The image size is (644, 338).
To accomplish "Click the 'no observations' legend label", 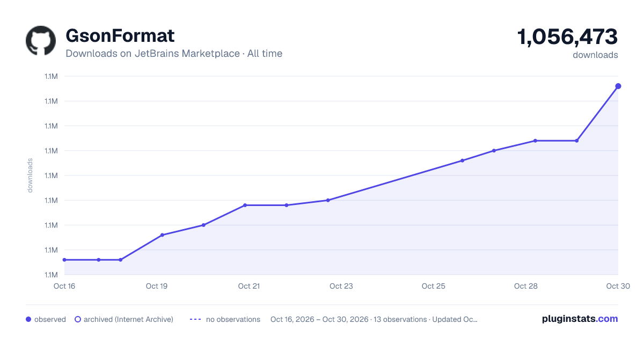I will click(x=233, y=319).
